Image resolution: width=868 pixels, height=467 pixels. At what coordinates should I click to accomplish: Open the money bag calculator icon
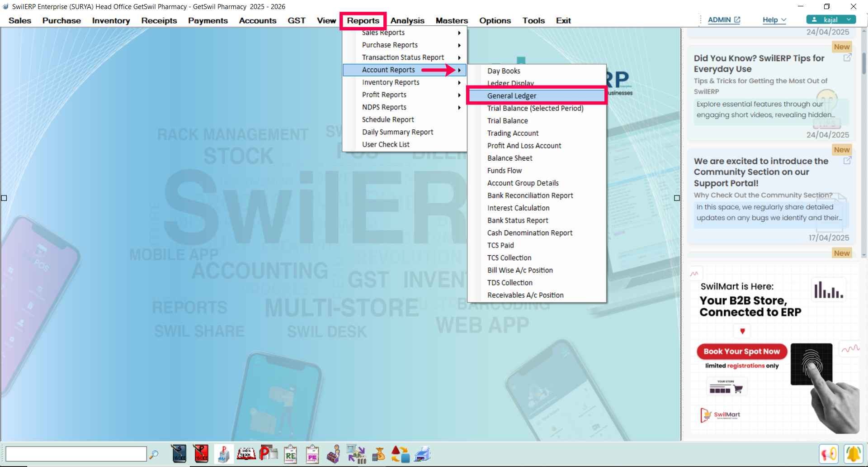(x=378, y=454)
